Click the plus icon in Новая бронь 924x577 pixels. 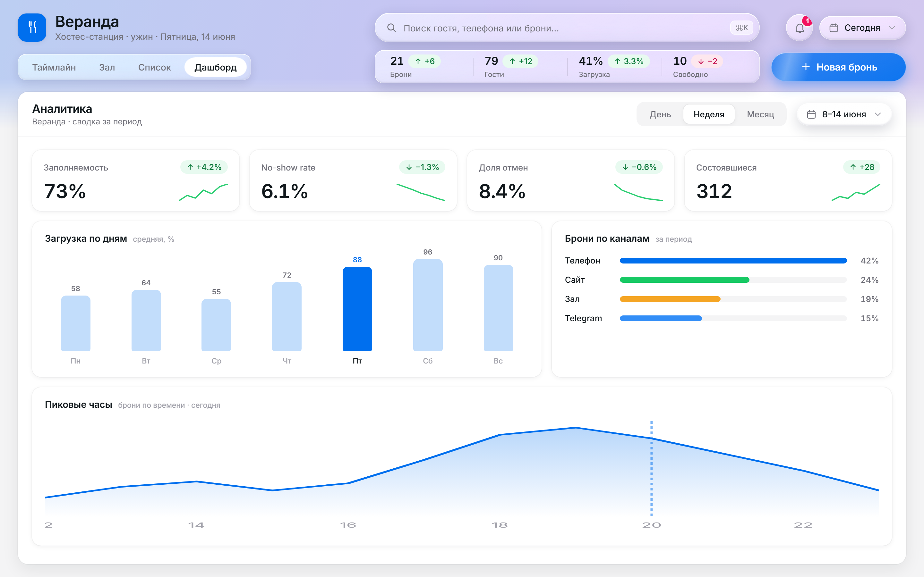coord(806,67)
